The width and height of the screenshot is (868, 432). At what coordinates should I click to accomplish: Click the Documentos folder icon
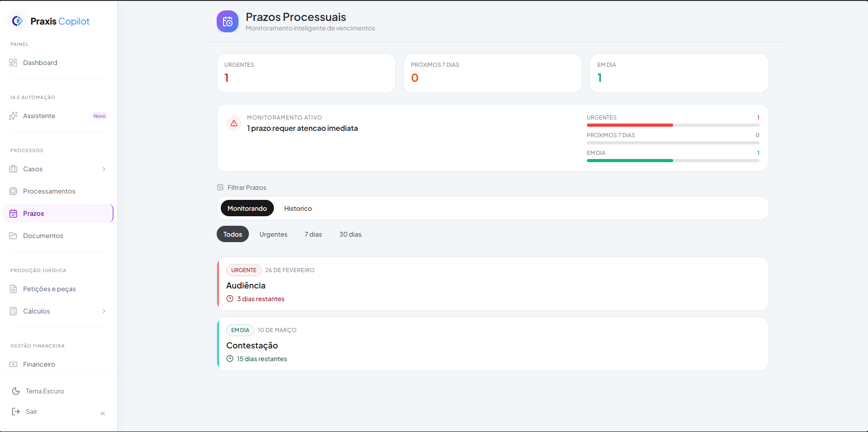pyautogui.click(x=13, y=236)
